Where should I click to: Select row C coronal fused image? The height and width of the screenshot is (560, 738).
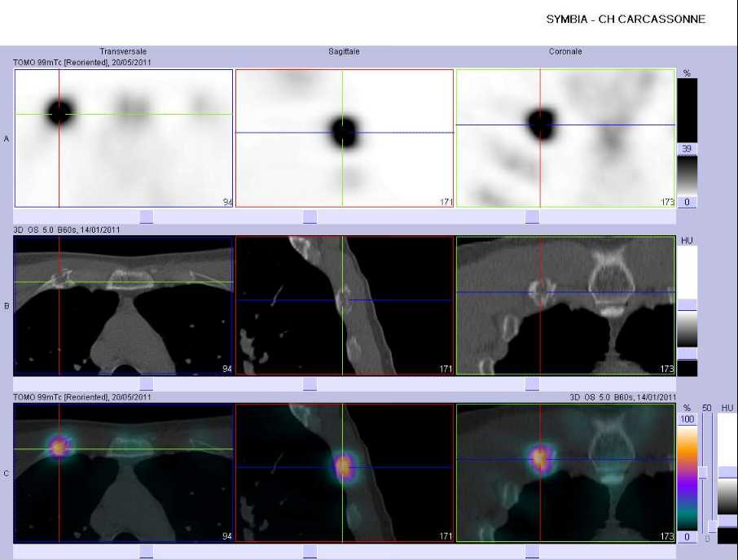coord(566,473)
